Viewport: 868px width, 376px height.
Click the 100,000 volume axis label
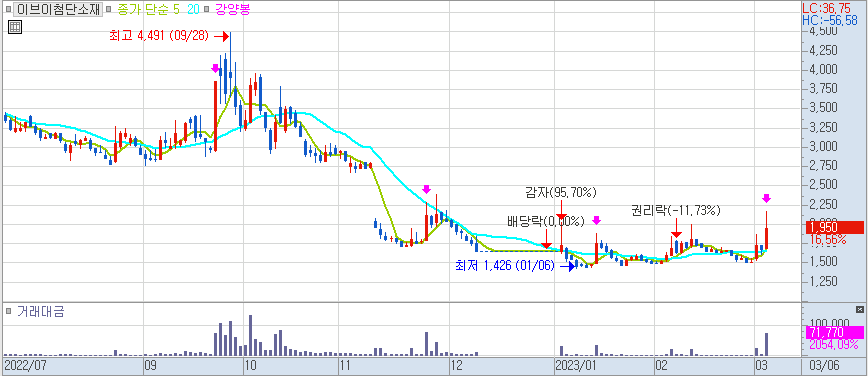coord(828,323)
